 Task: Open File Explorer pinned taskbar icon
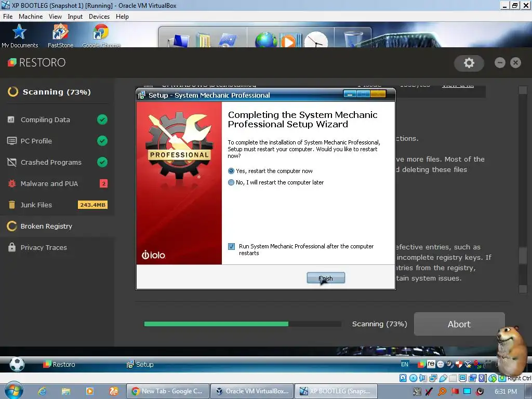(x=66, y=391)
